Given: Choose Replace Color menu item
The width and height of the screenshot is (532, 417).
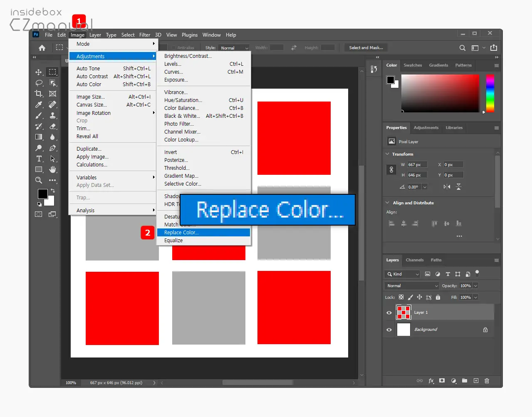Looking at the screenshot, I should pyautogui.click(x=203, y=233).
